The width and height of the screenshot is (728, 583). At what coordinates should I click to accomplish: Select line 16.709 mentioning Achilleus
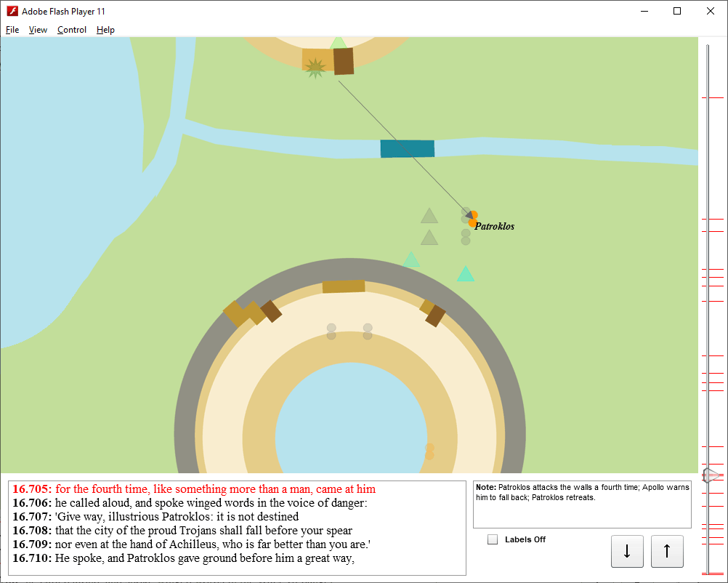pyautogui.click(x=192, y=544)
